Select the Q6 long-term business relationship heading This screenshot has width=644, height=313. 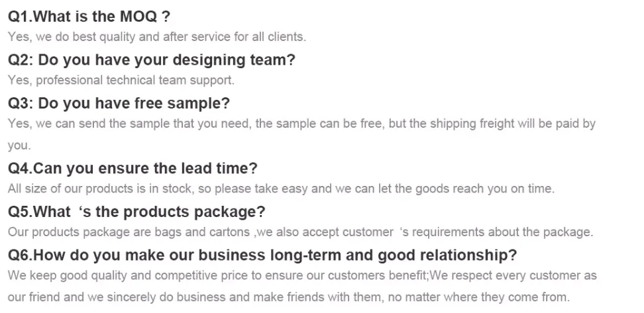[x=262, y=255]
